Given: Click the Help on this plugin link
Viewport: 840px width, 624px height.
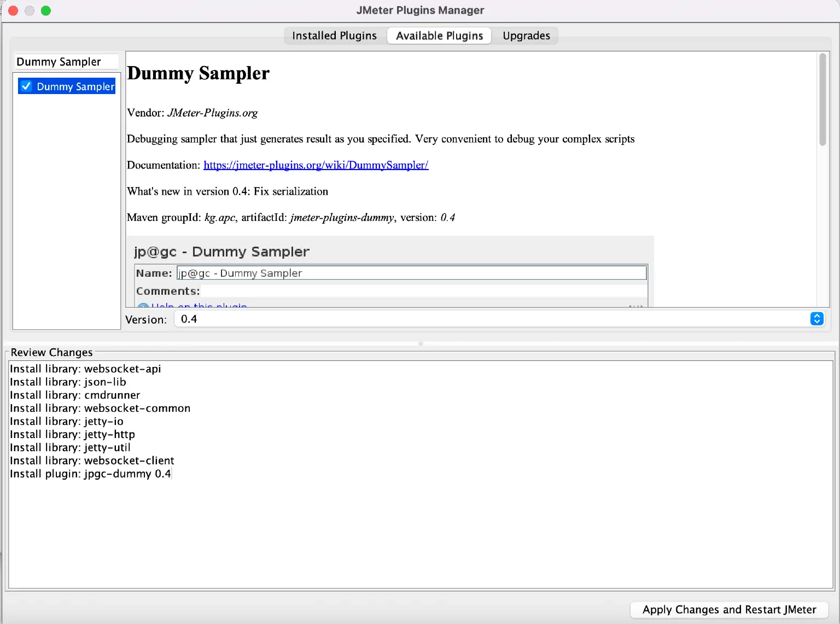Looking at the screenshot, I should click(198, 306).
